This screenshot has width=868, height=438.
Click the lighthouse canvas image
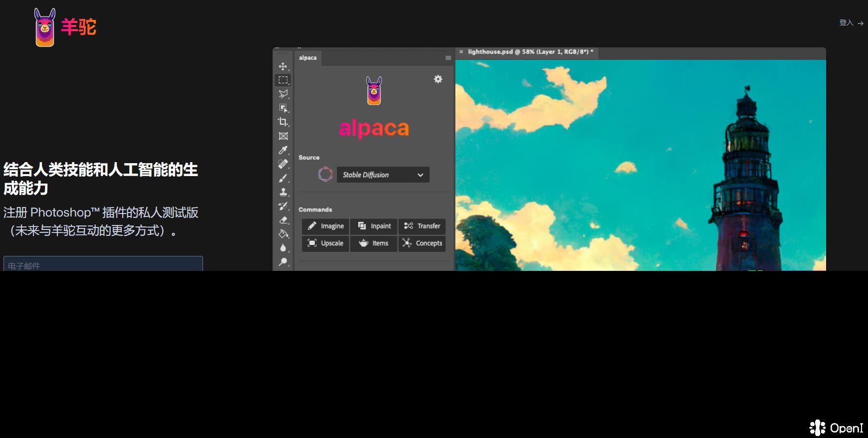point(641,165)
